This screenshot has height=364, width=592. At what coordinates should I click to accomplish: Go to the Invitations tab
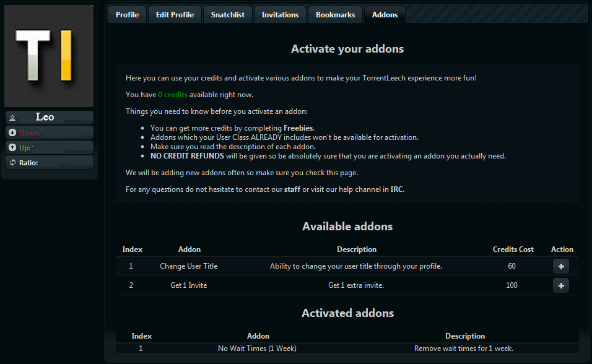point(280,15)
